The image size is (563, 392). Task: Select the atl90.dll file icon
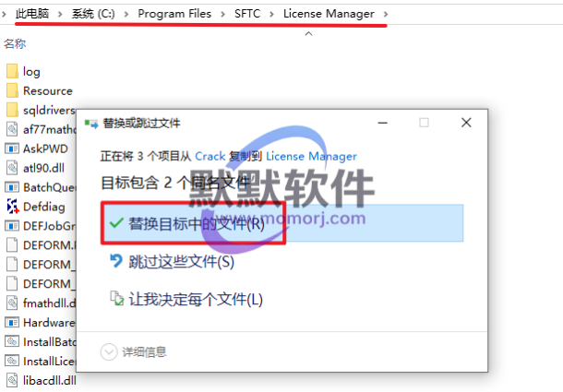click(12, 168)
